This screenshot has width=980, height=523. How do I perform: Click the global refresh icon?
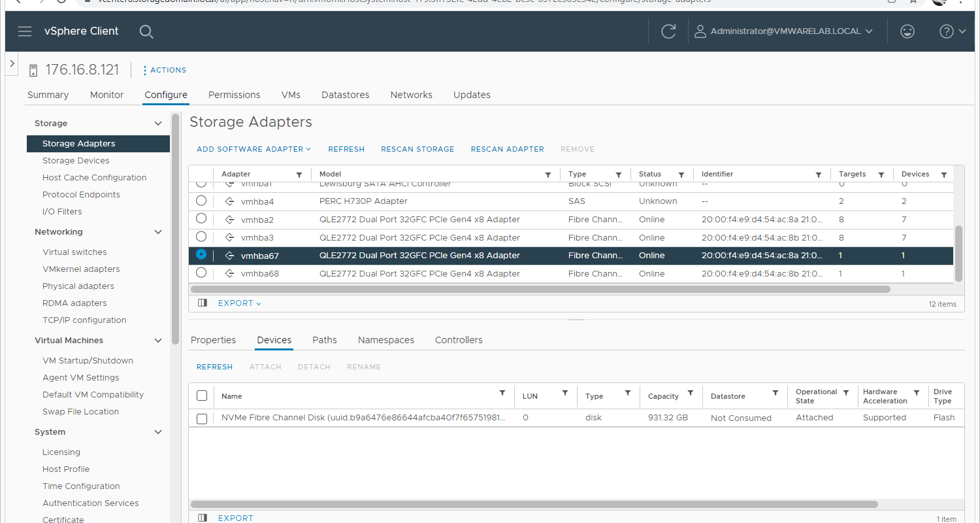(668, 31)
